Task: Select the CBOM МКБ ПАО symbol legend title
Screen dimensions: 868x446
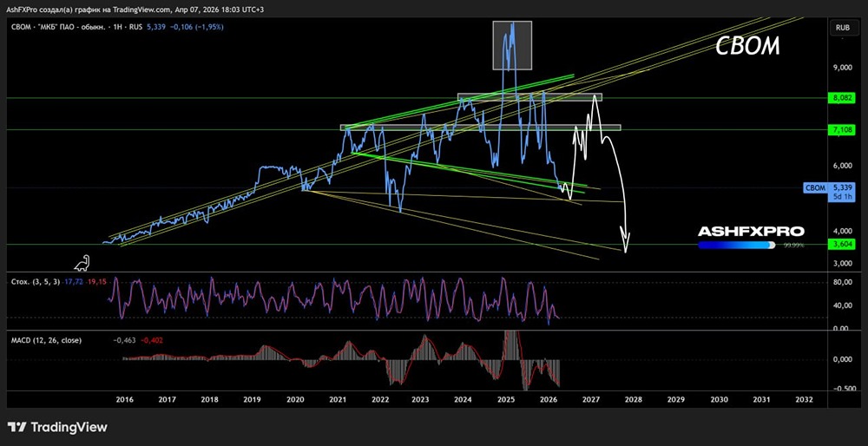Action: tap(77, 27)
